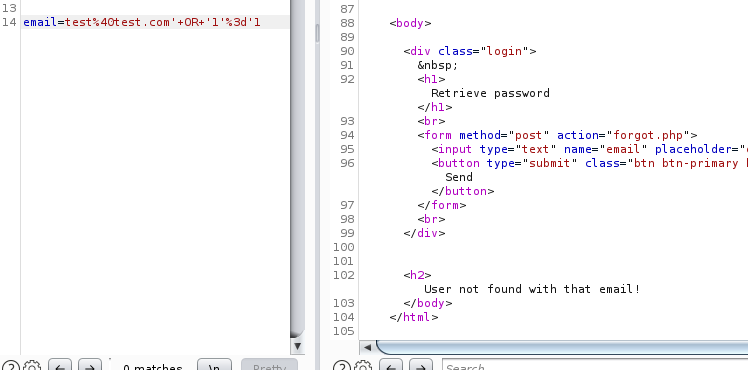The width and height of the screenshot is (748, 370).
Task: Click the closing </form> tag line
Action: click(442, 205)
